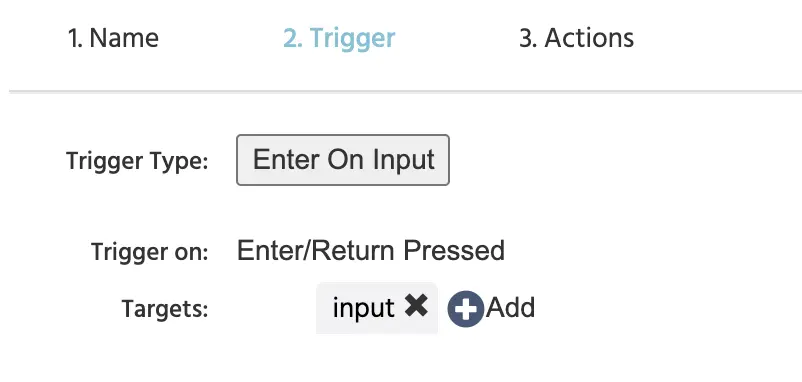Switch to the 3. Actions step
The height and width of the screenshot is (382, 802).
coord(576,38)
